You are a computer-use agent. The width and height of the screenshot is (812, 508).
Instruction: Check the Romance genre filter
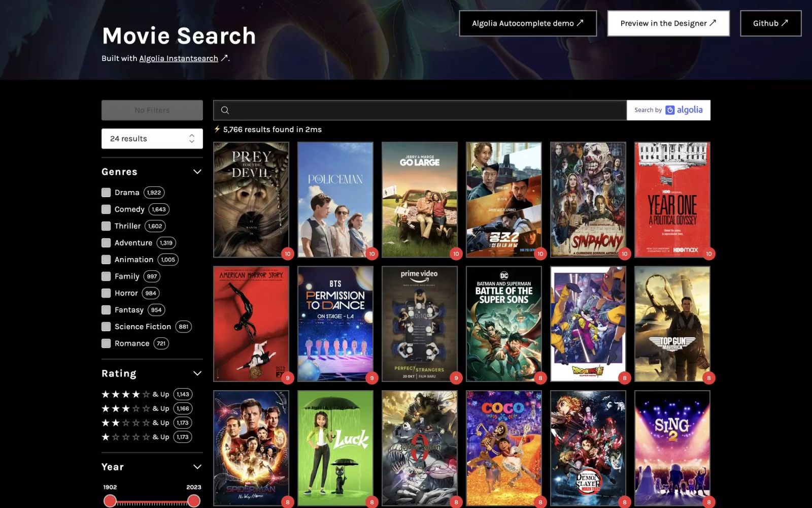click(106, 343)
